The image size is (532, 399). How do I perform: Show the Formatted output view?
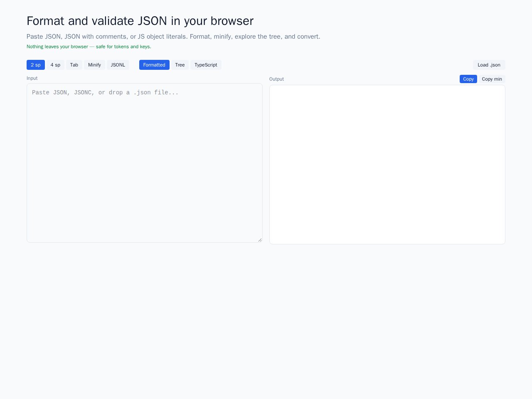154,65
